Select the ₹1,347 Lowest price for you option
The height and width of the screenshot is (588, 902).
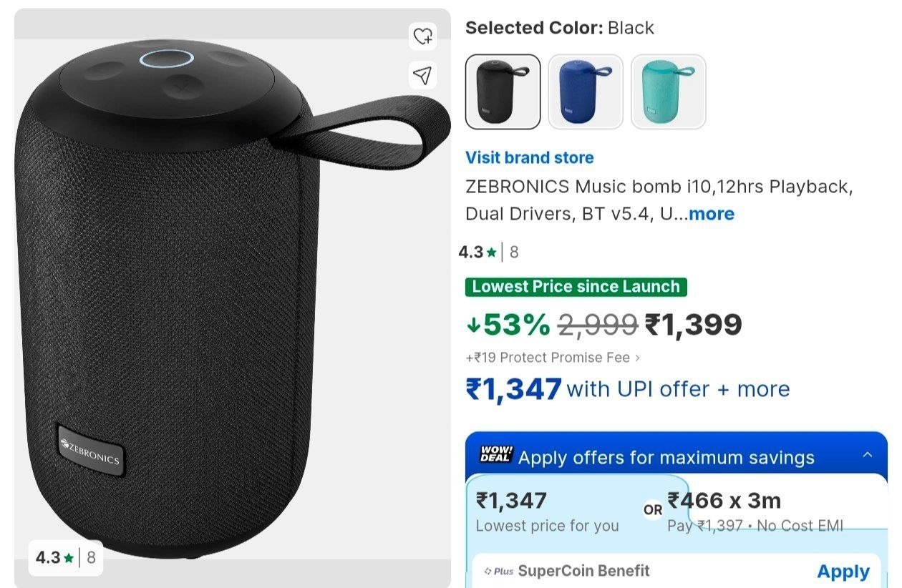(548, 511)
